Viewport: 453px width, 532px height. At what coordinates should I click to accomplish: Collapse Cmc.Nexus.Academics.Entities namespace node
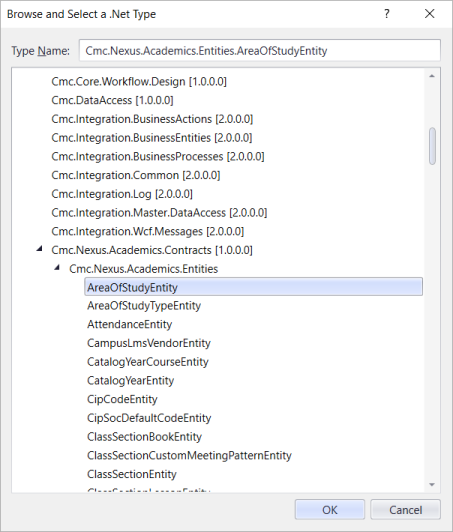(x=57, y=268)
